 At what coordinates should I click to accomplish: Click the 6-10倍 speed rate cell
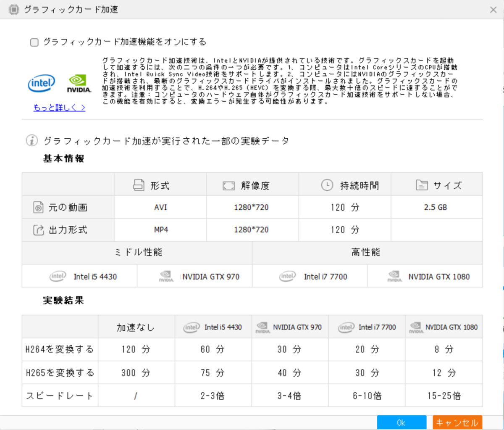(367, 396)
